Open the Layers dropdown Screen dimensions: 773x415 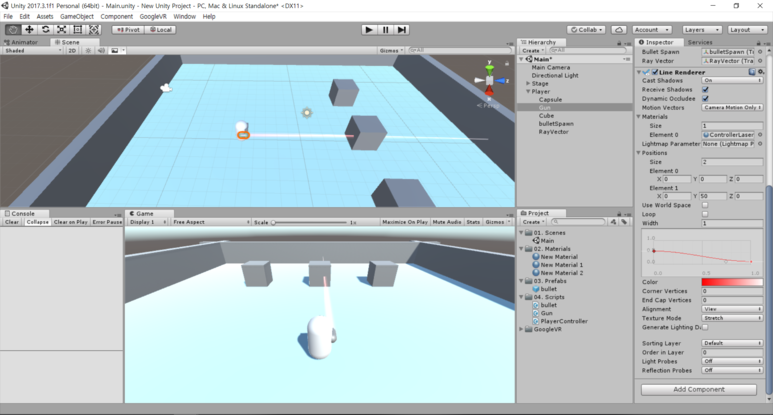[703, 30]
